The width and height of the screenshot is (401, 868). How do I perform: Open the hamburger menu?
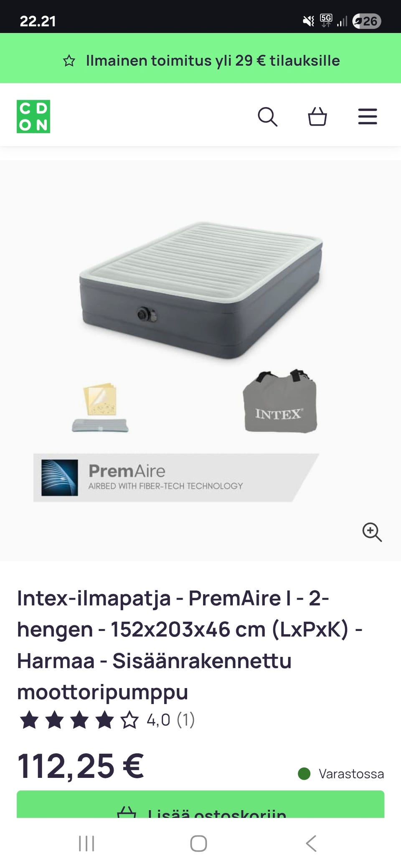tap(368, 116)
